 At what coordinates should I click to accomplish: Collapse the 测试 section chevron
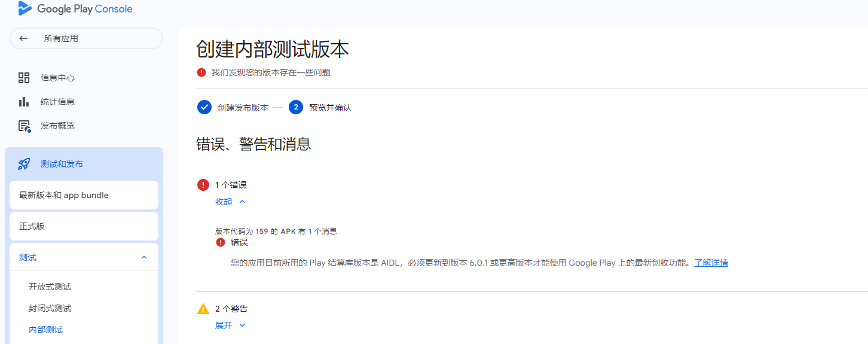tap(143, 257)
